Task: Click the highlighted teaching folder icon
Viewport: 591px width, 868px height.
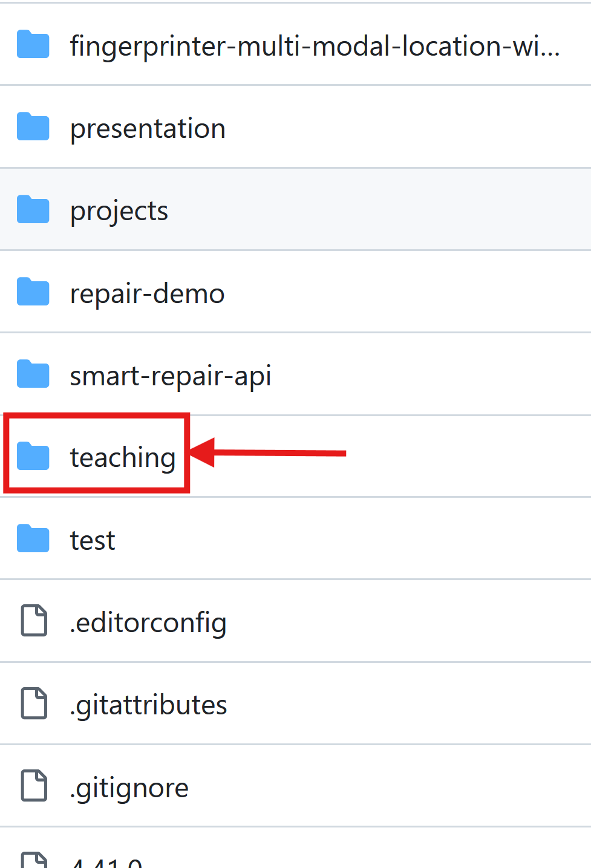Action: [x=33, y=457]
